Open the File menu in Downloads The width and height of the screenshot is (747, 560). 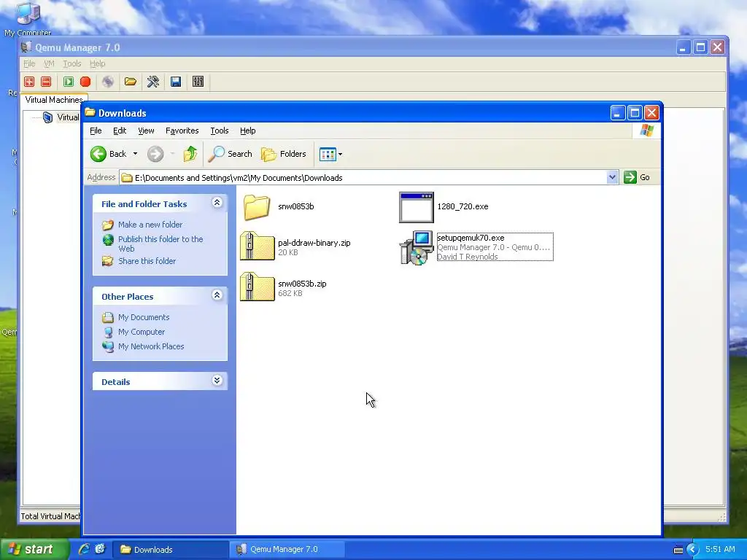click(96, 131)
